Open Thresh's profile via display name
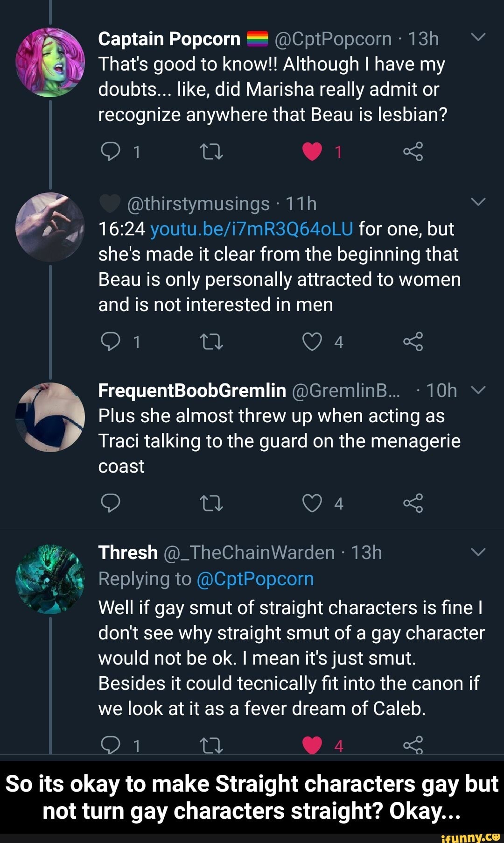The image size is (504, 843). [128, 553]
